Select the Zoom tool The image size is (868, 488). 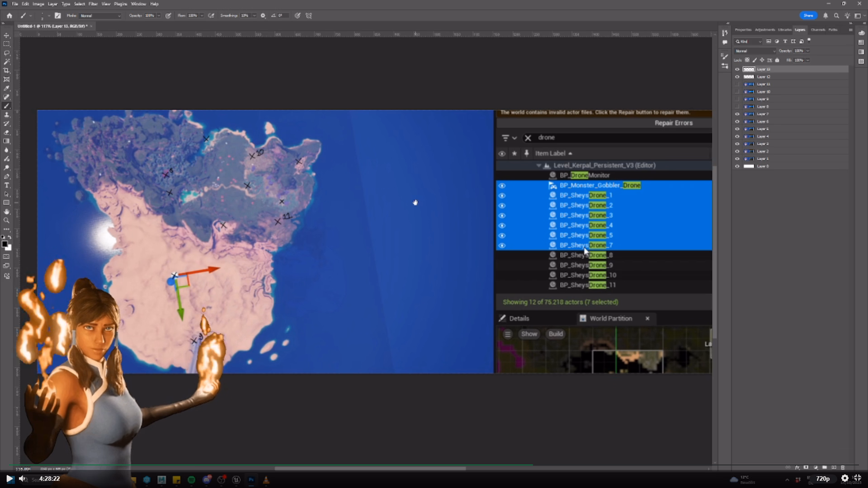6,221
